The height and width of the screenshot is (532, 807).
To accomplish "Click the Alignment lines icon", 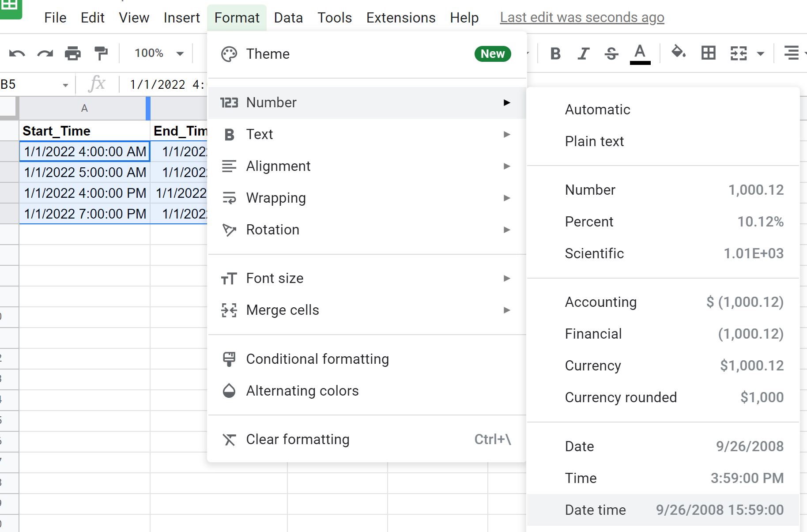I will (229, 166).
